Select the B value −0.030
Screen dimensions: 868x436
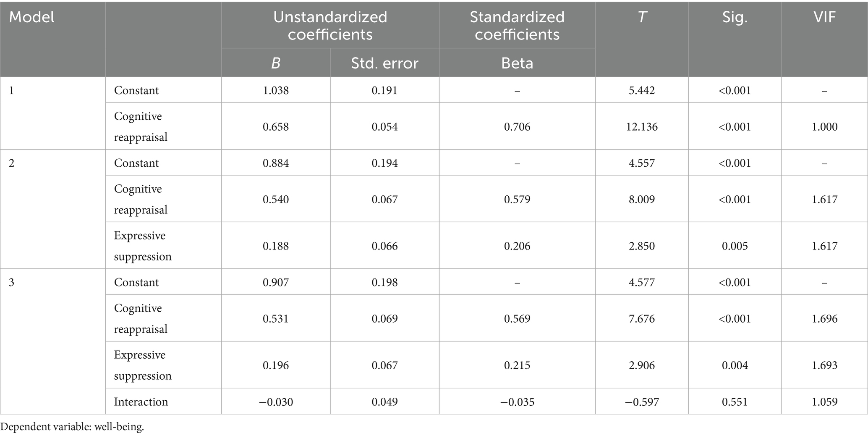click(276, 402)
